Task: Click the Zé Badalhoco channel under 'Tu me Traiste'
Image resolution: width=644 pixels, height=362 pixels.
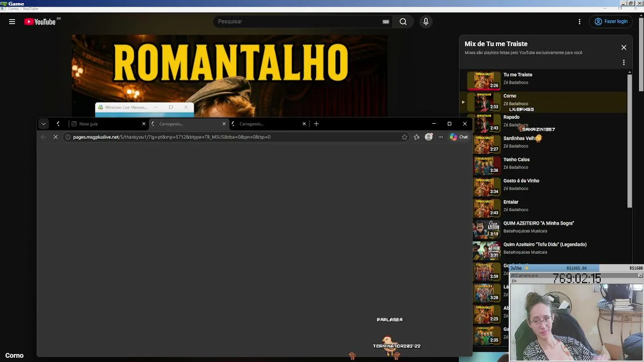Action: point(516,82)
